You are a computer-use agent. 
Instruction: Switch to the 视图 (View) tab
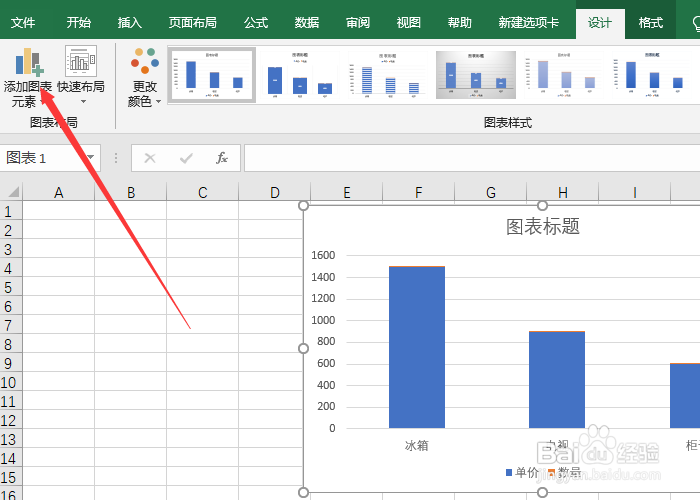tap(408, 22)
